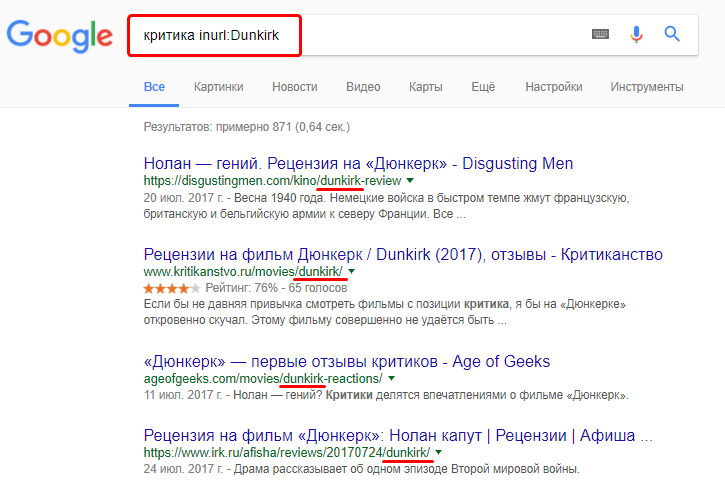Open Инструменты search tools
Screen dimensions: 725x496
click(646, 87)
